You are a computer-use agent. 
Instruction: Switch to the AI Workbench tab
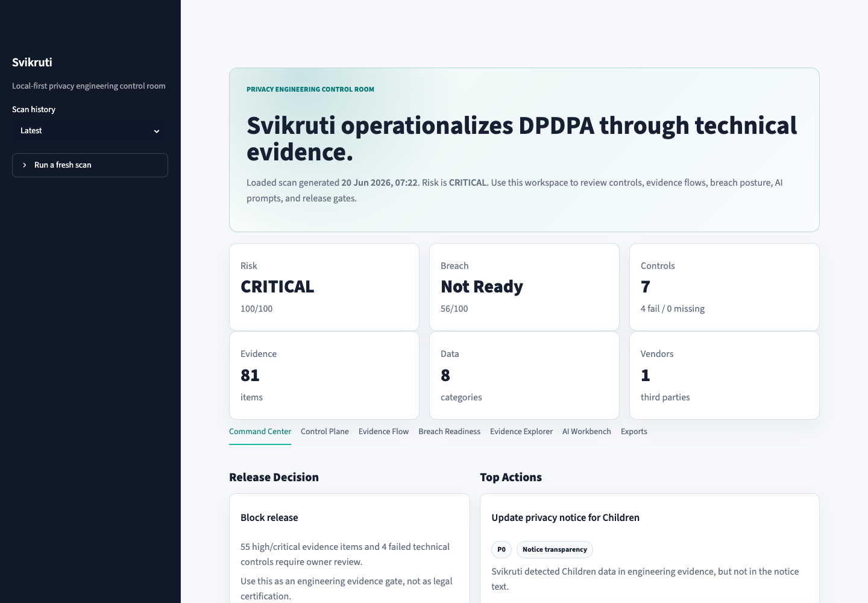coord(587,432)
